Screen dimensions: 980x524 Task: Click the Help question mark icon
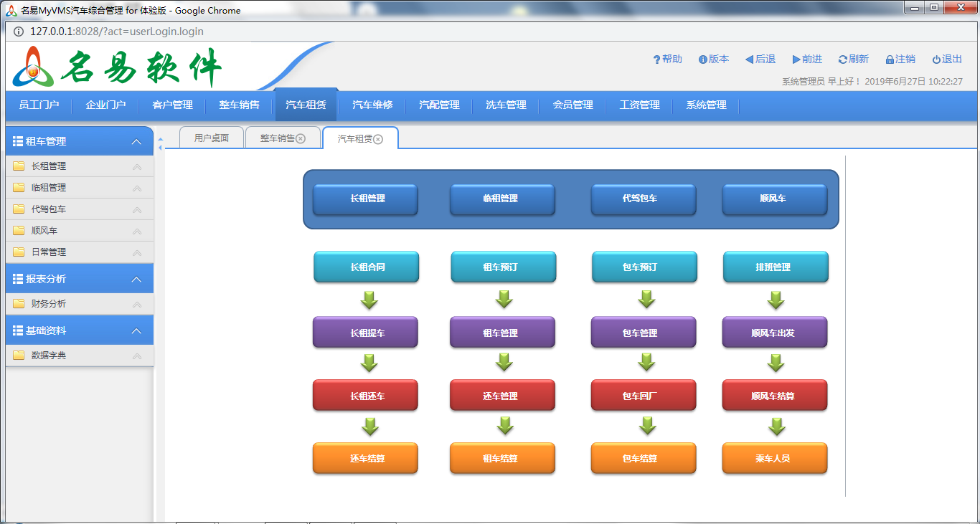click(656, 59)
